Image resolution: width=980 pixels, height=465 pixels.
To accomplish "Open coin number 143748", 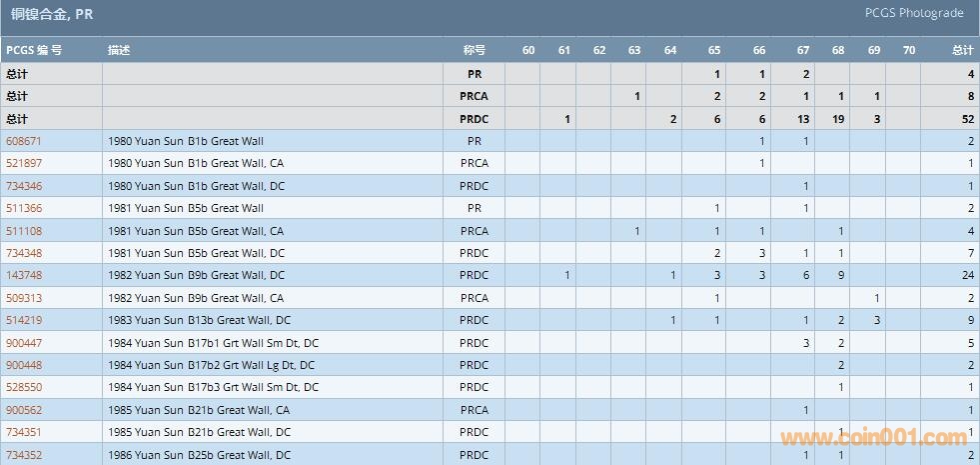I will [x=24, y=275].
